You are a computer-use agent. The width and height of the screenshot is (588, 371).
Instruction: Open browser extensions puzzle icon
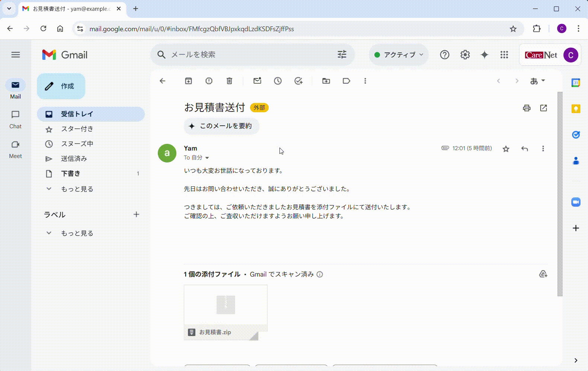pos(536,29)
